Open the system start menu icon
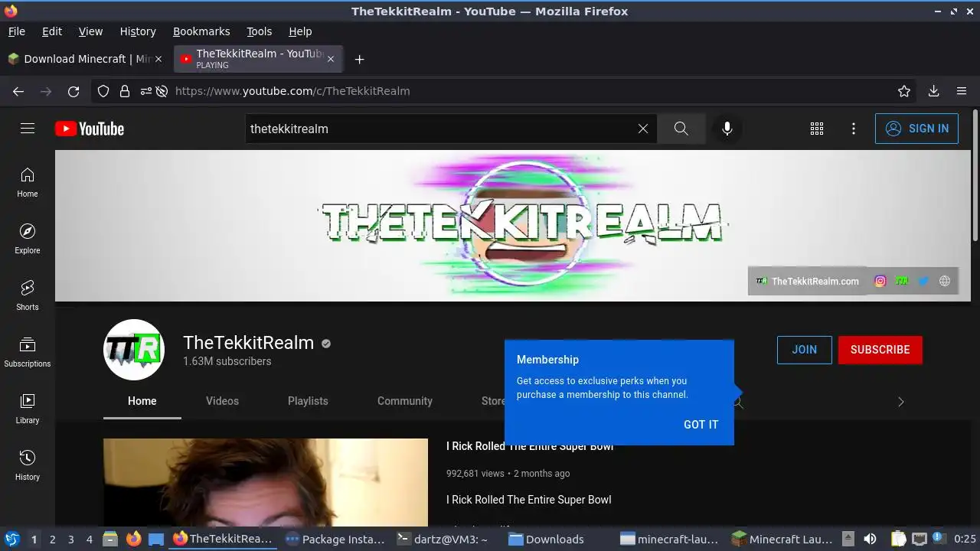The width and height of the screenshot is (980, 551). click(x=11, y=540)
